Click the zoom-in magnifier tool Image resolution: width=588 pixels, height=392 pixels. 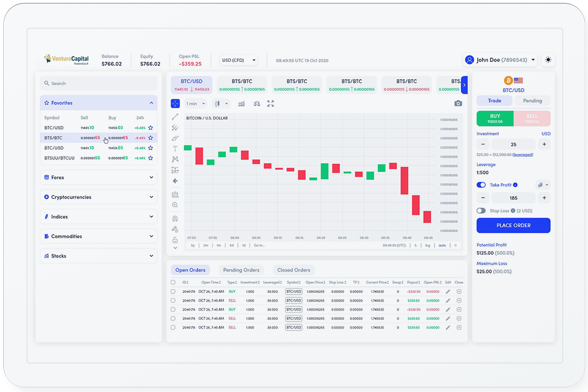click(175, 205)
